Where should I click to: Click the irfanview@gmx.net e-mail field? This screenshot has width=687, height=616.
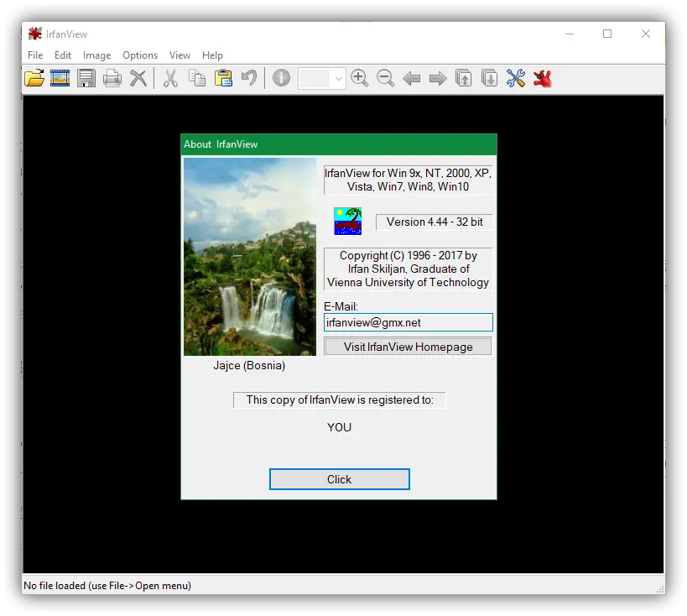pos(409,322)
